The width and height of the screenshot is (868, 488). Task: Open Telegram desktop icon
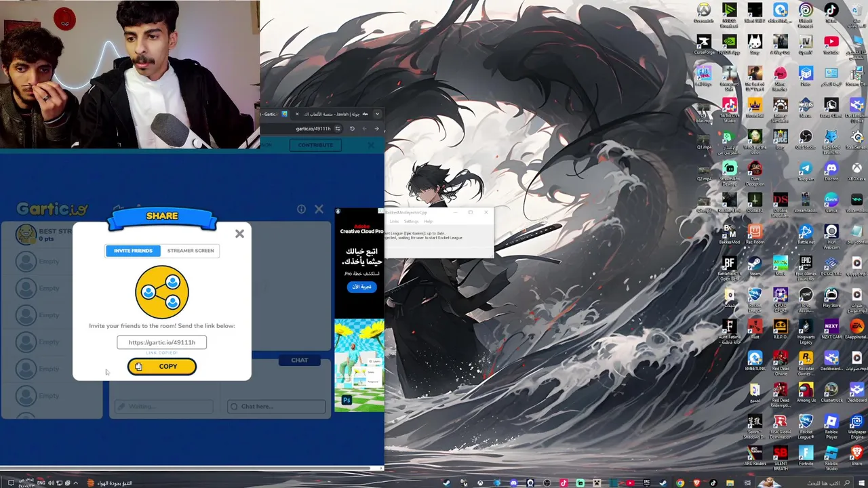pos(806,171)
